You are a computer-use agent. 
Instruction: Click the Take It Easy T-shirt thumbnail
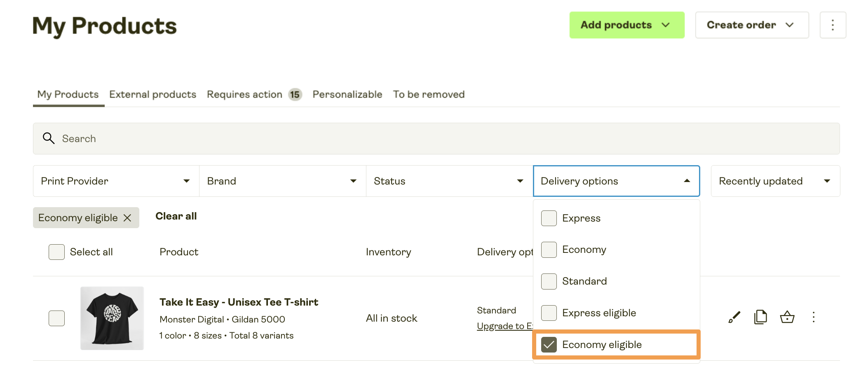point(112,318)
